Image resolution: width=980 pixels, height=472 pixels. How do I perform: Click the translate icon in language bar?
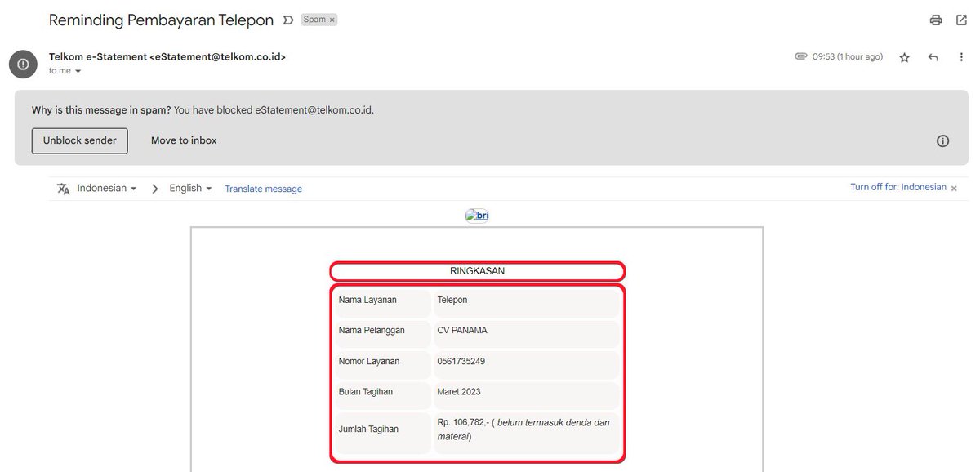pos(64,189)
